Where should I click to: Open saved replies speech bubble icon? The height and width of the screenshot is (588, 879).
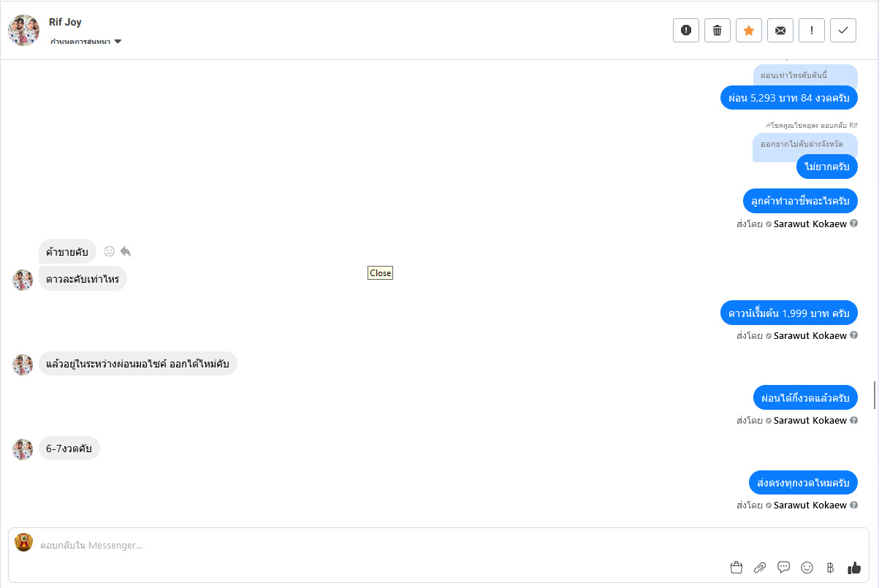783,568
